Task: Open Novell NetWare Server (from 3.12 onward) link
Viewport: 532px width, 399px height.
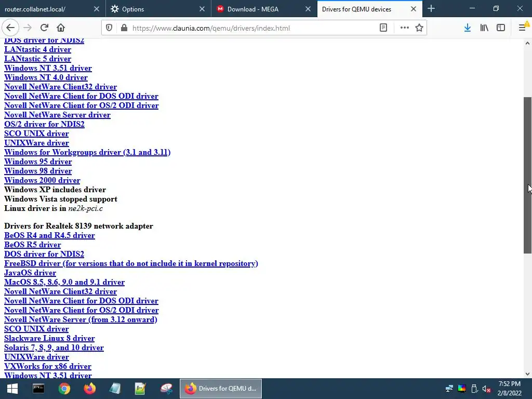Action: (81, 320)
